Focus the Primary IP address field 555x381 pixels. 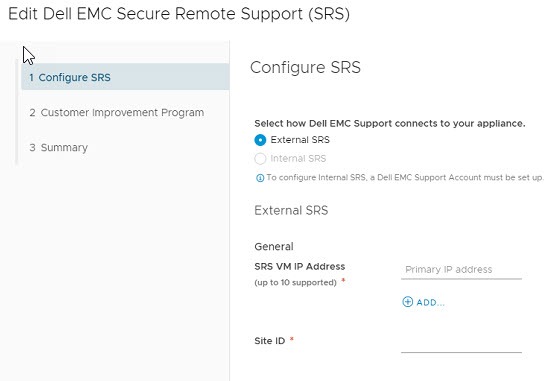tap(461, 270)
